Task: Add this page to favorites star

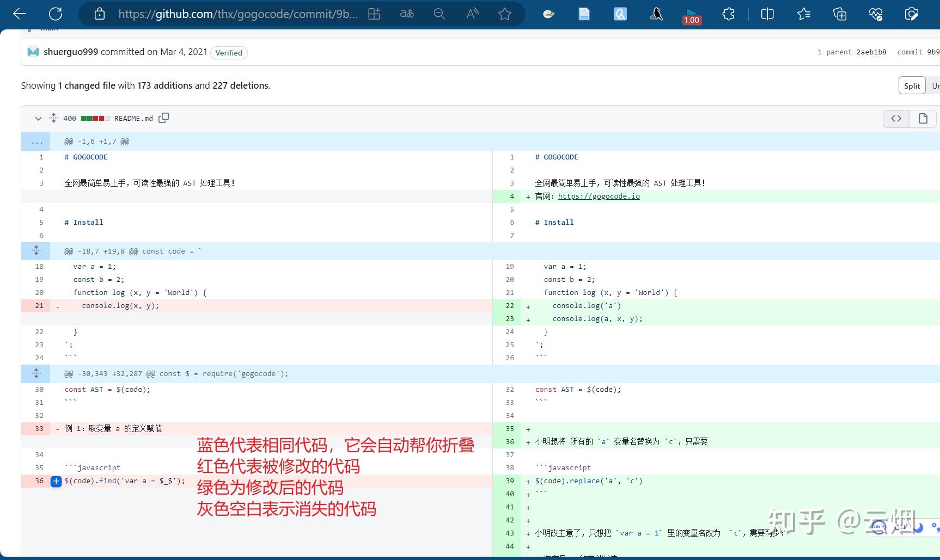Action: [505, 14]
